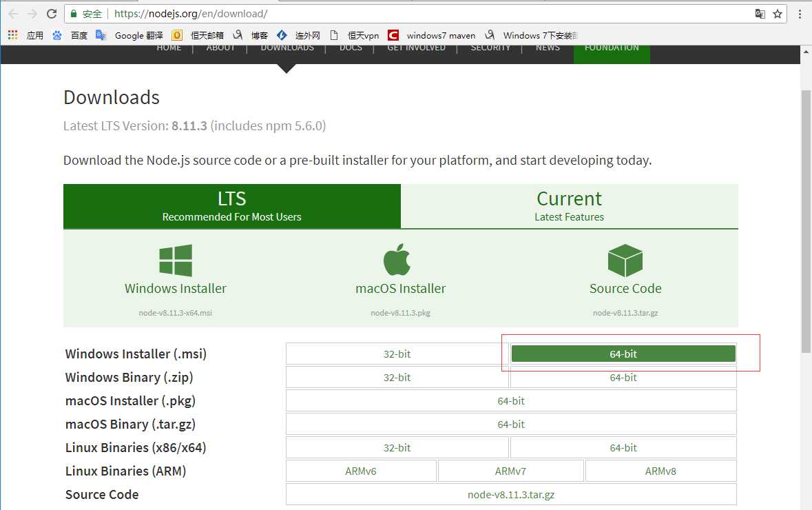Download Linux Binaries (x86/x64) 64-bit

click(x=623, y=447)
